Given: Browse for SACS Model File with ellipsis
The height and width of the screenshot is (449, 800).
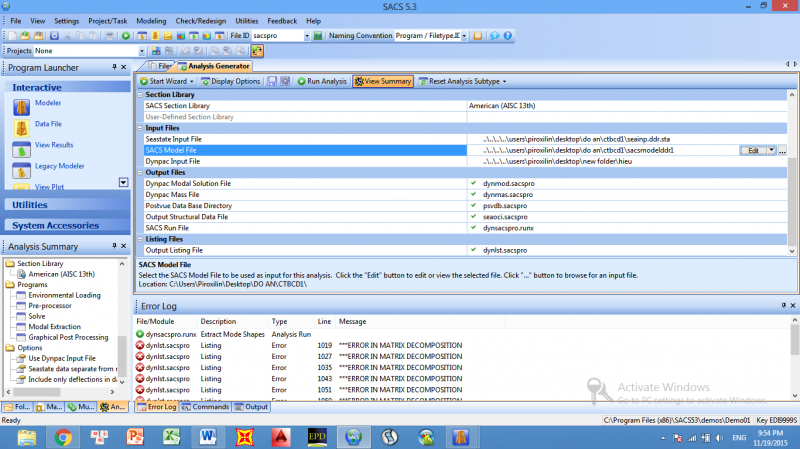Looking at the screenshot, I should pyautogui.click(x=782, y=150).
